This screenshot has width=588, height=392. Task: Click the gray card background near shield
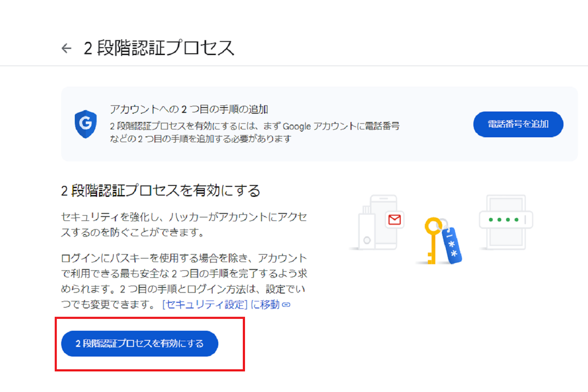(431, 152)
